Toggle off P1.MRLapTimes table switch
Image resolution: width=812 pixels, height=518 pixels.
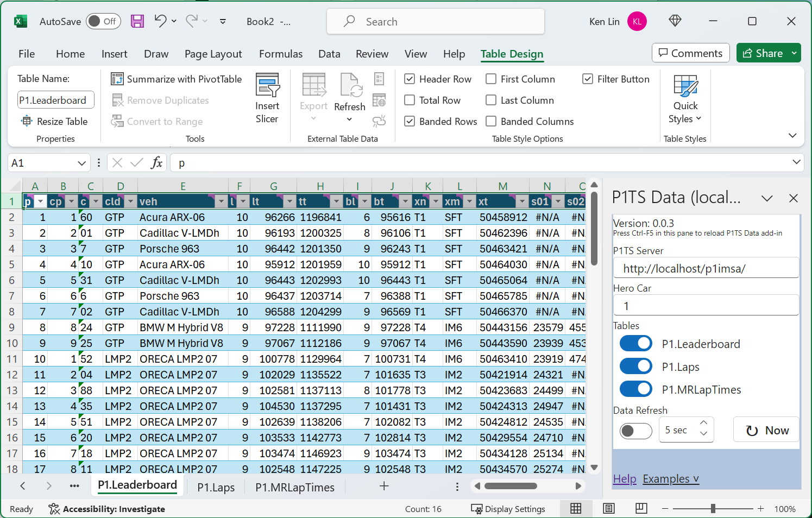coord(636,389)
